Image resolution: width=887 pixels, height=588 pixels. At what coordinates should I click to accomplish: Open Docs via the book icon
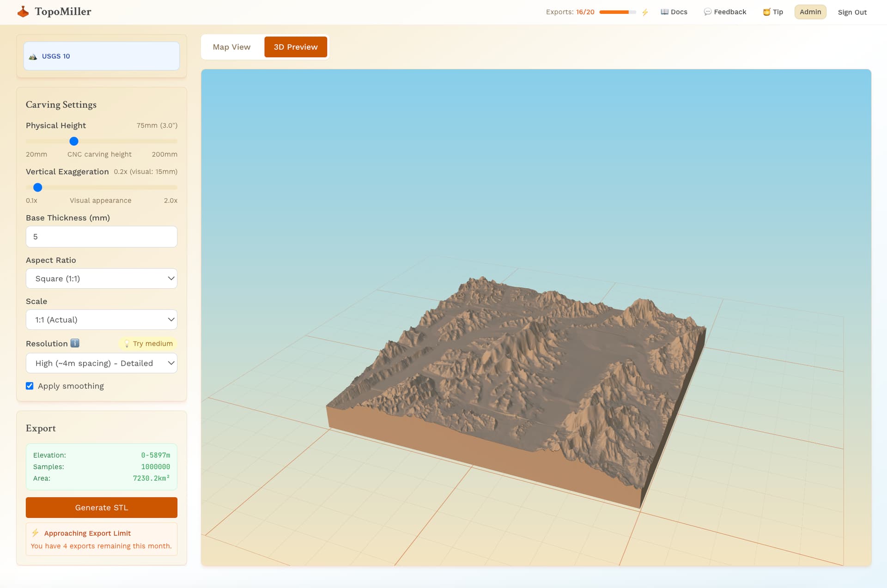pyautogui.click(x=664, y=12)
